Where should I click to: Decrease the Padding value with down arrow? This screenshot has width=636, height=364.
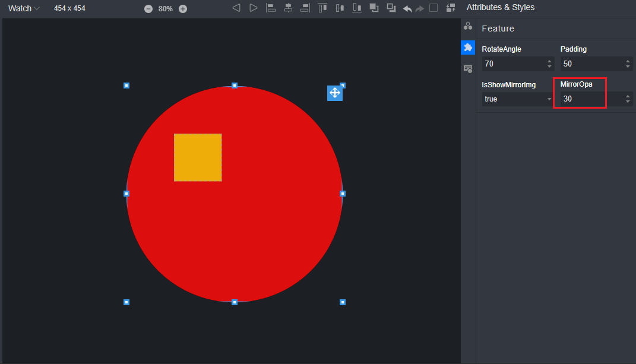point(628,67)
